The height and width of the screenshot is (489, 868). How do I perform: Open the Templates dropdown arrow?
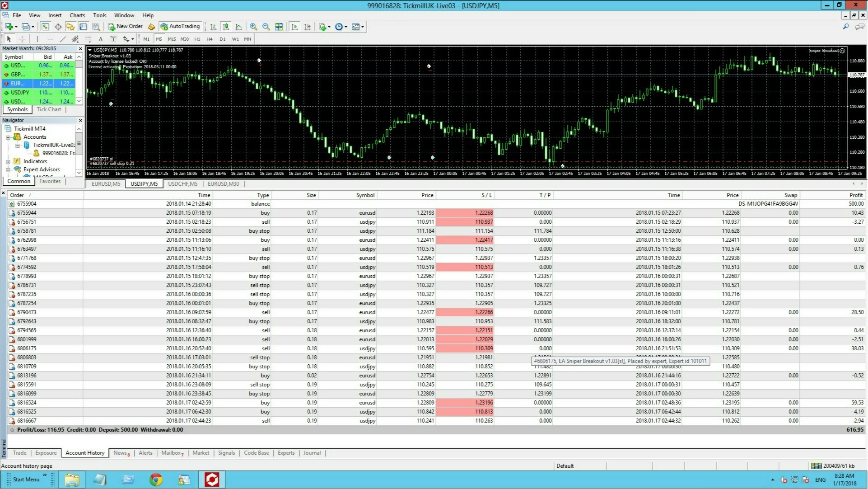pyautogui.click(x=363, y=27)
